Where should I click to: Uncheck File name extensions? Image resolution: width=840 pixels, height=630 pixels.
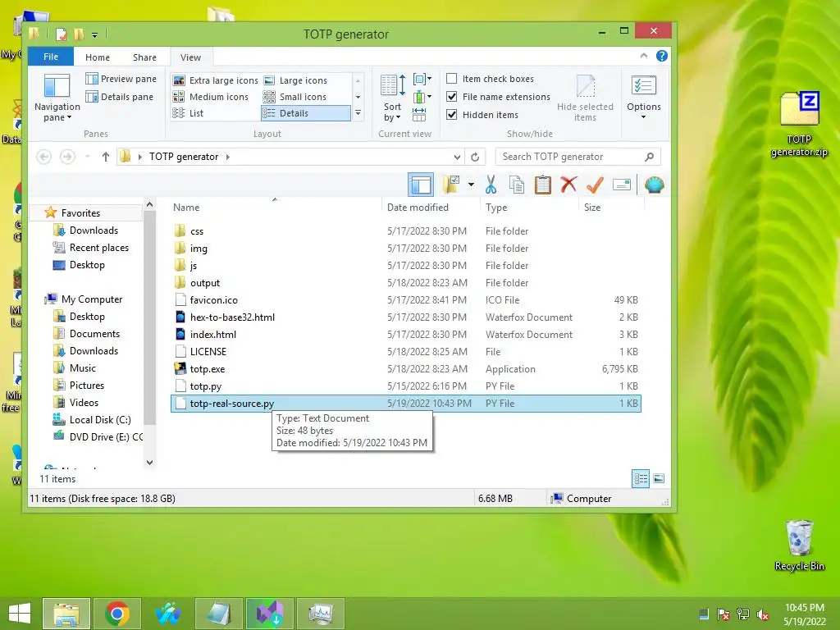point(452,97)
